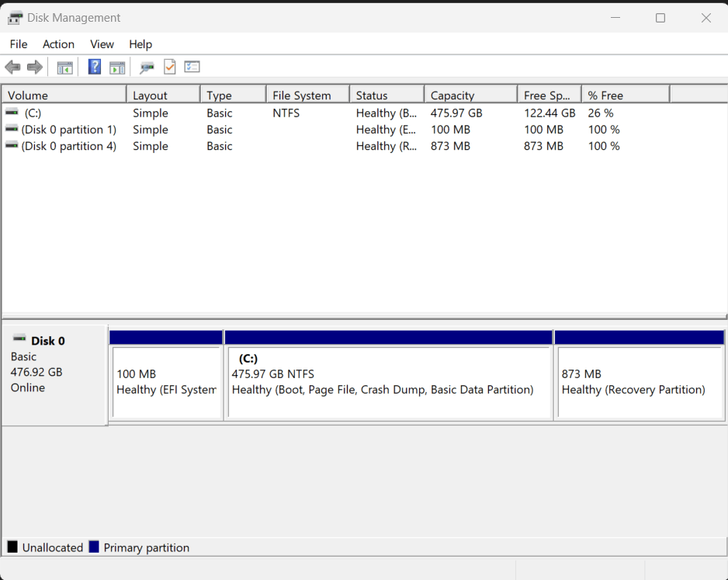Click the 26 % free cell

(x=601, y=113)
